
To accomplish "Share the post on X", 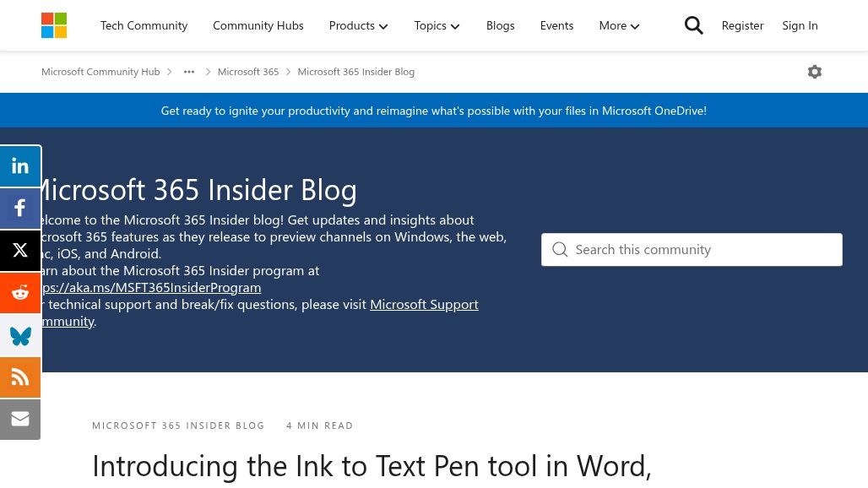I will point(20,251).
